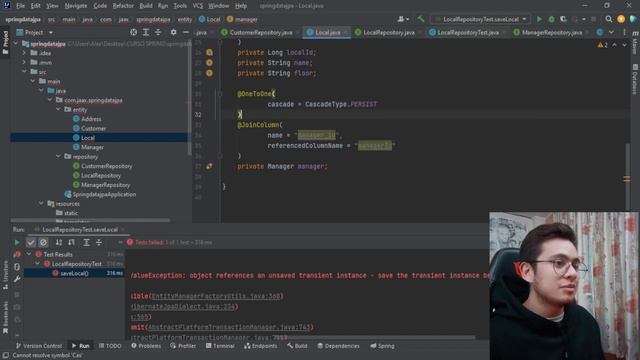Viewport: 640px width, 360px height.
Task: Open the VCS menu
Action: (198, 6)
